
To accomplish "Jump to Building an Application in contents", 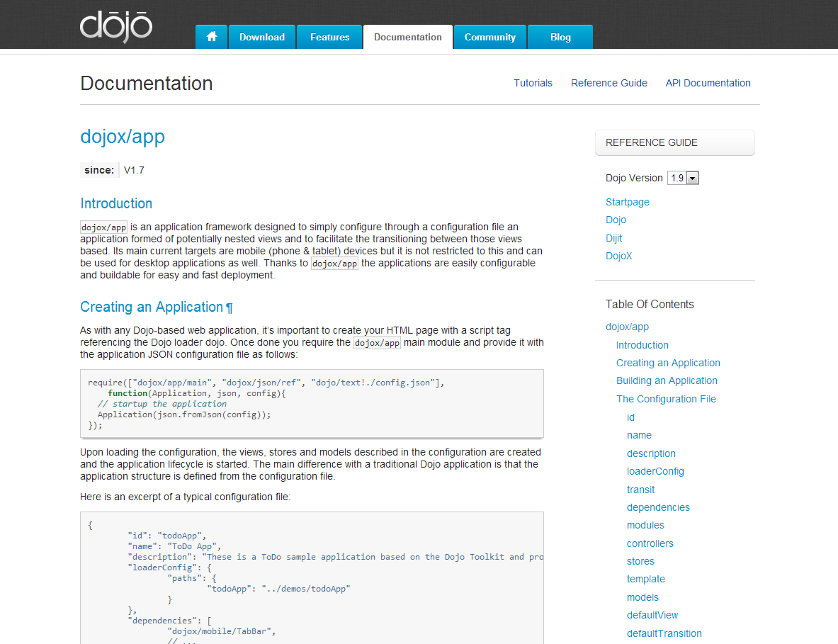I will [667, 380].
